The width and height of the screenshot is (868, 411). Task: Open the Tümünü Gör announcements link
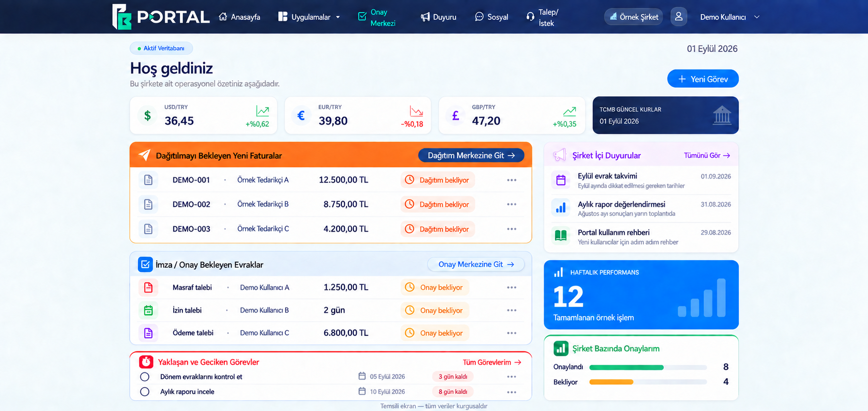click(707, 155)
